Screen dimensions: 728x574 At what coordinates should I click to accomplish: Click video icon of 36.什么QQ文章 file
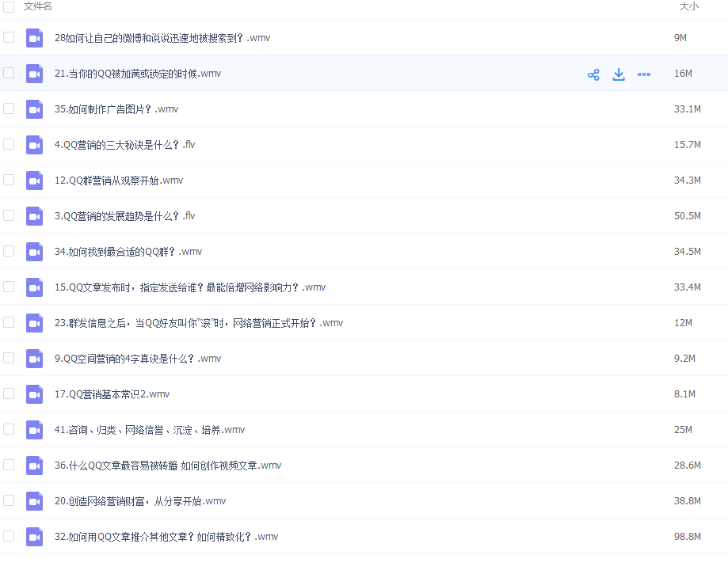(34, 466)
